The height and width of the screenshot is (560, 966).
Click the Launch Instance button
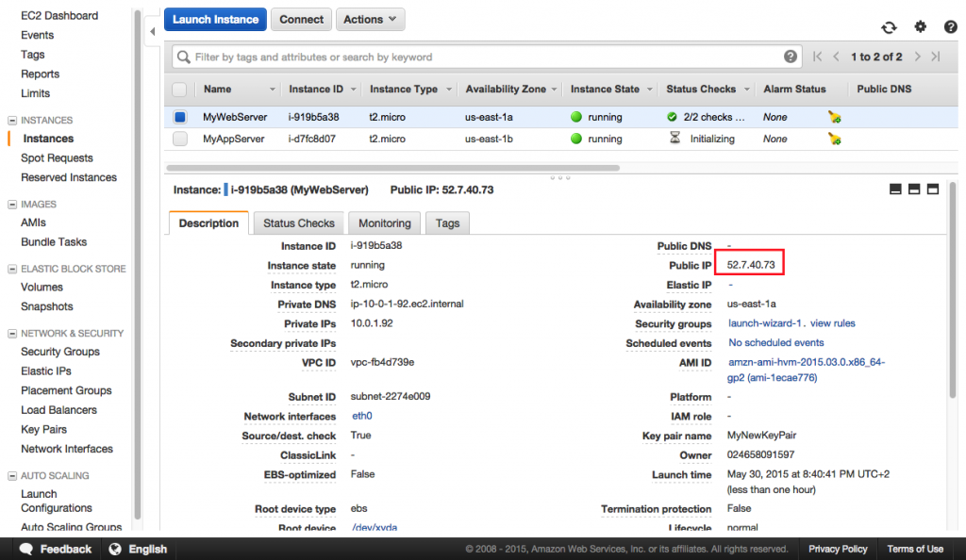(215, 20)
